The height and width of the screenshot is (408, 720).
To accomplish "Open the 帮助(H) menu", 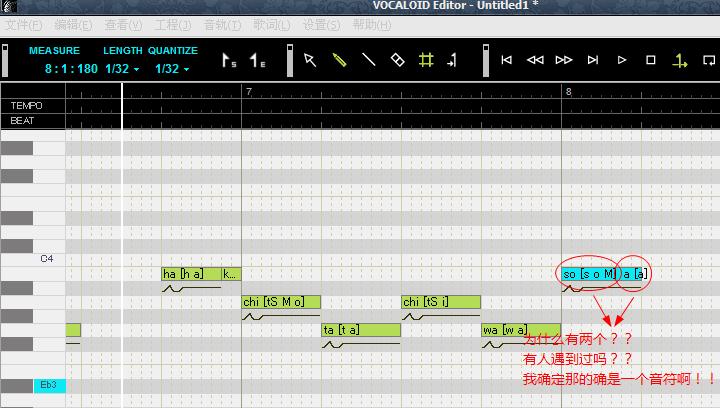I will [371, 25].
